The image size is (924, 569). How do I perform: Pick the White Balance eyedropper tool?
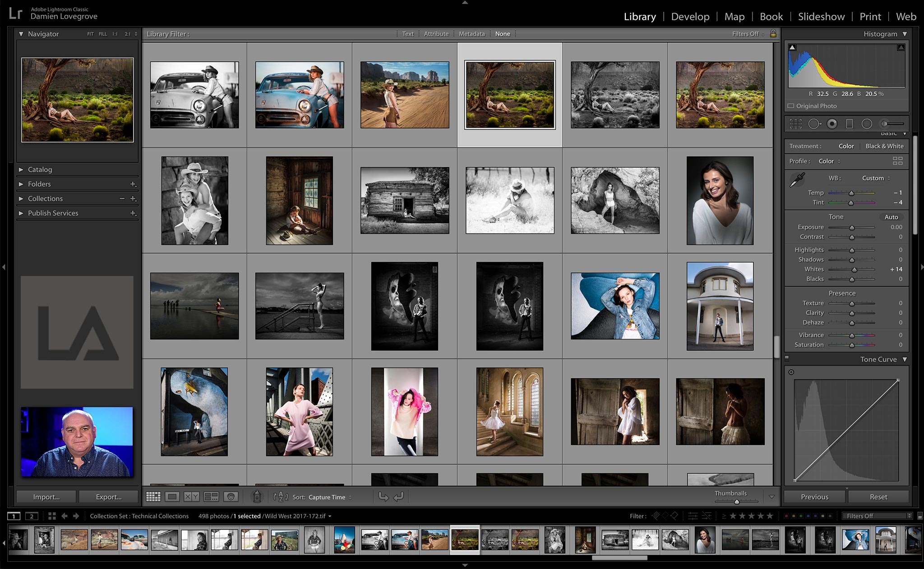797,179
